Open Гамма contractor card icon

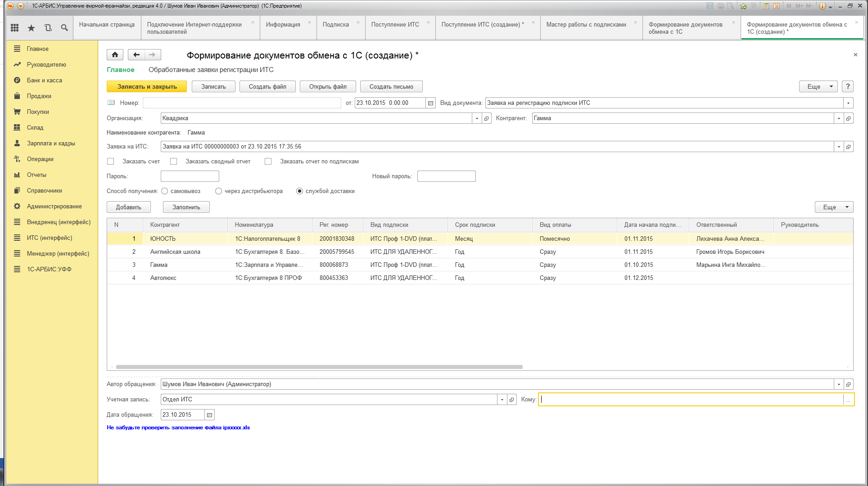point(848,118)
